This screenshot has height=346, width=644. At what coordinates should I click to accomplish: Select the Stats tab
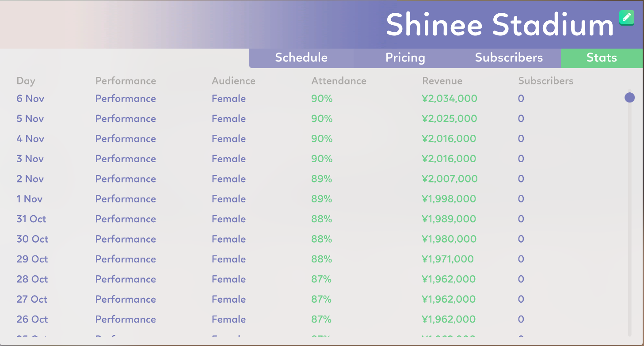[x=602, y=58]
